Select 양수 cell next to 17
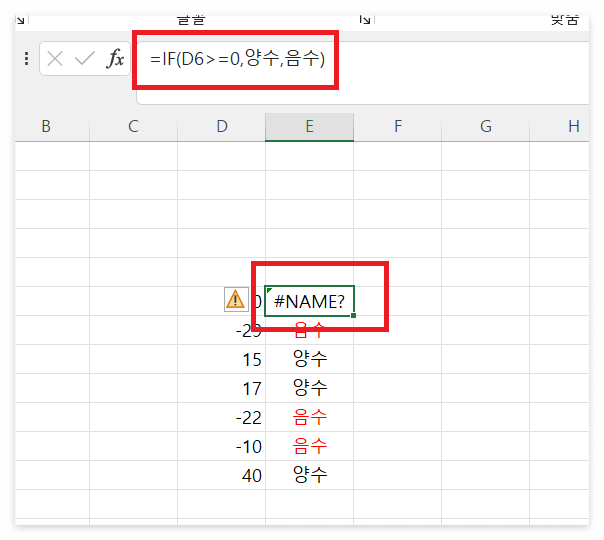Viewport: 604px width, 540px height. [x=309, y=388]
